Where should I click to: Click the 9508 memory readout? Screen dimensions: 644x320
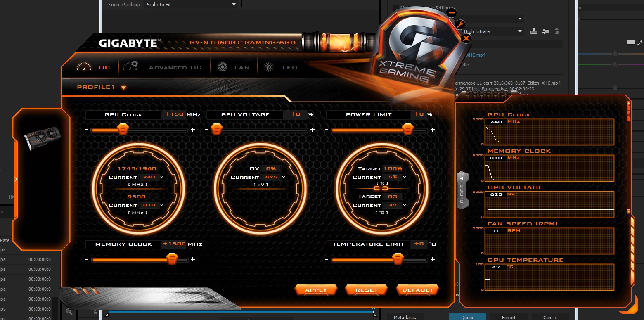coord(137,197)
